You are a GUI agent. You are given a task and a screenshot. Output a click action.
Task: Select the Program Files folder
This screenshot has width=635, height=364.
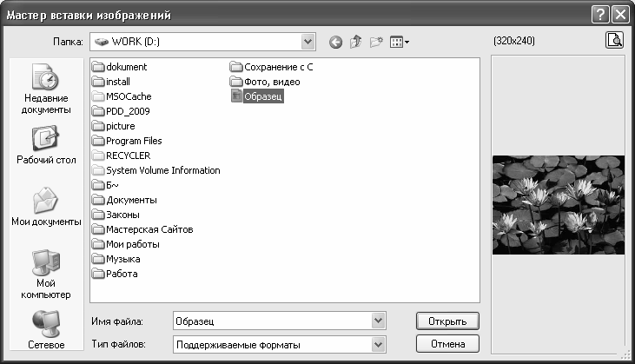133,141
